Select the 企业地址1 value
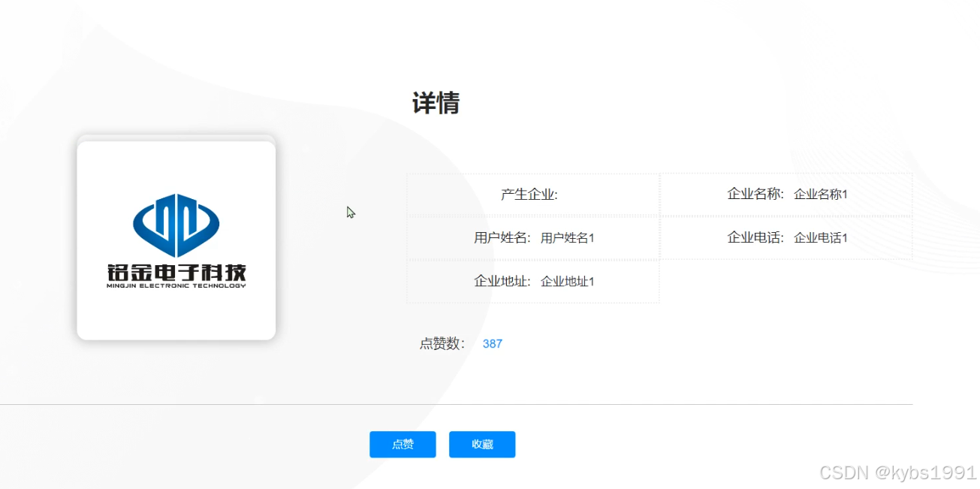This screenshot has width=980, height=489. [x=568, y=282]
